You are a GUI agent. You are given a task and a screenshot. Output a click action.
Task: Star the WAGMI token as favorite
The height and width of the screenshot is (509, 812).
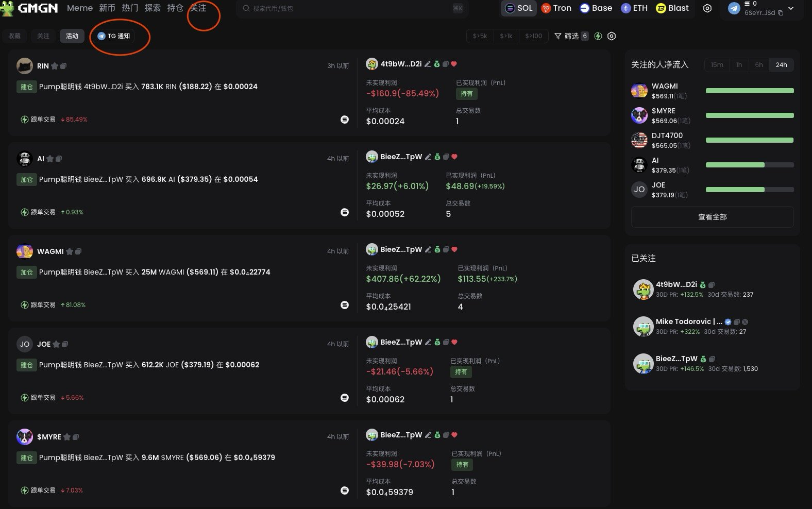pos(70,251)
